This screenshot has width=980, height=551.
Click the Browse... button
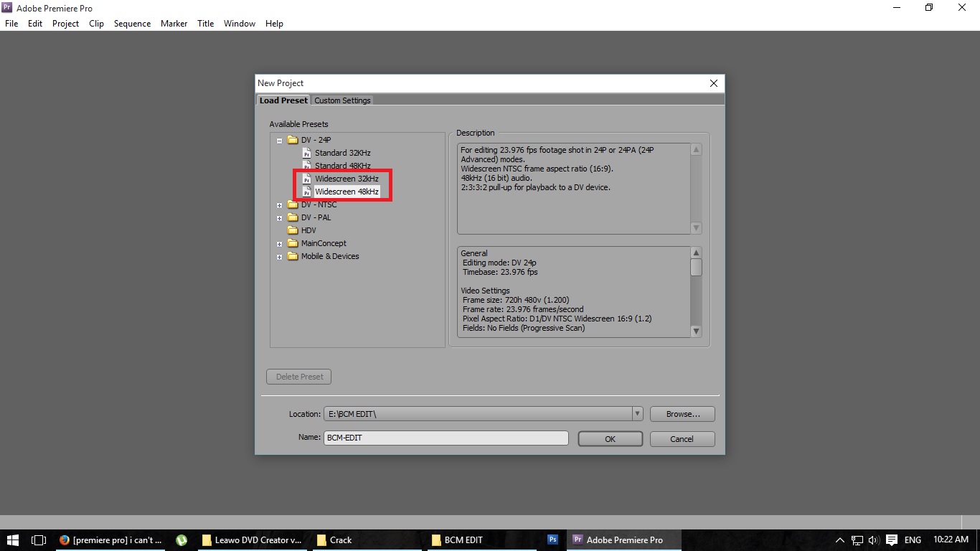tap(682, 414)
